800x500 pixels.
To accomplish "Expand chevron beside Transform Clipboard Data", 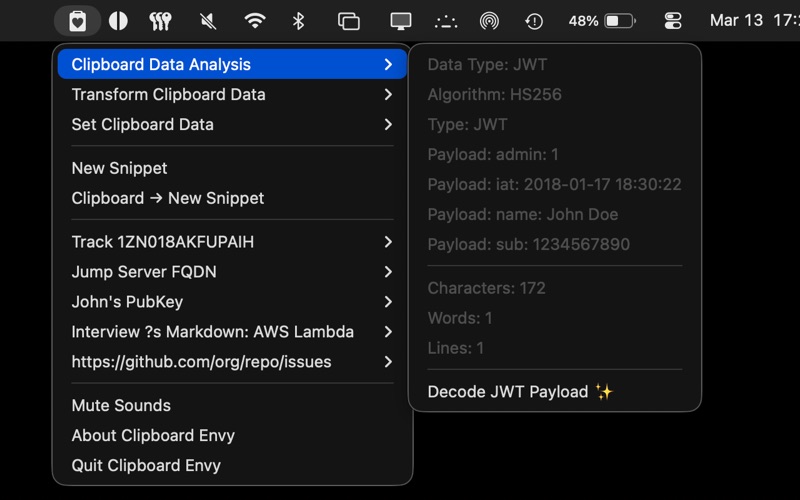I will [388, 94].
